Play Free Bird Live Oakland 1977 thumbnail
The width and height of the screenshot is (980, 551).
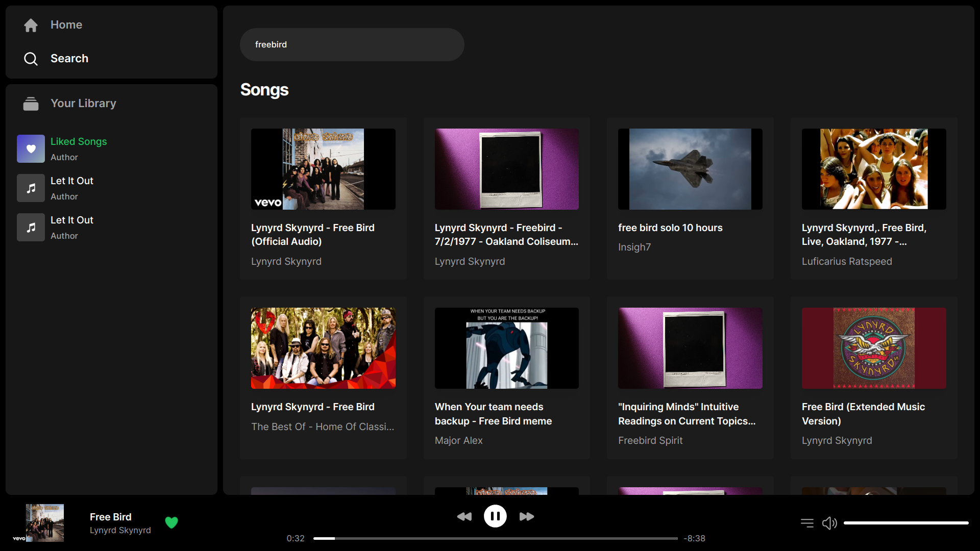[x=874, y=169]
